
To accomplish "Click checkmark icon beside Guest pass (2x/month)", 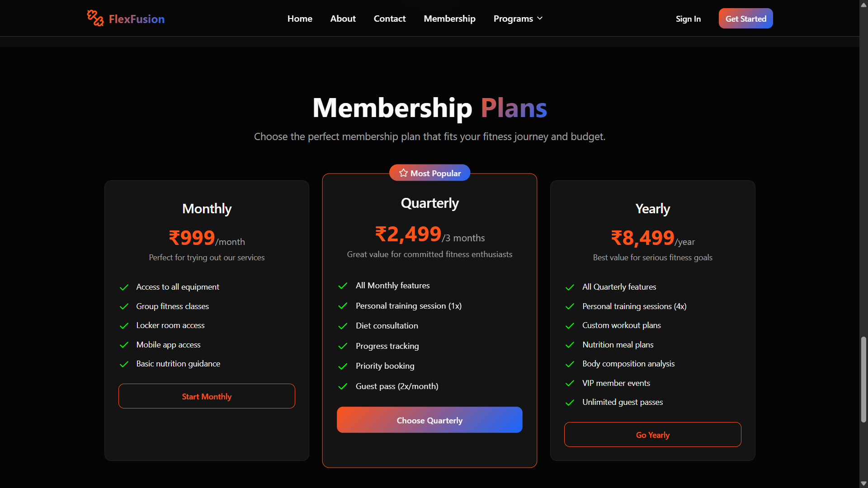I will pyautogui.click(x=343, y=387).
